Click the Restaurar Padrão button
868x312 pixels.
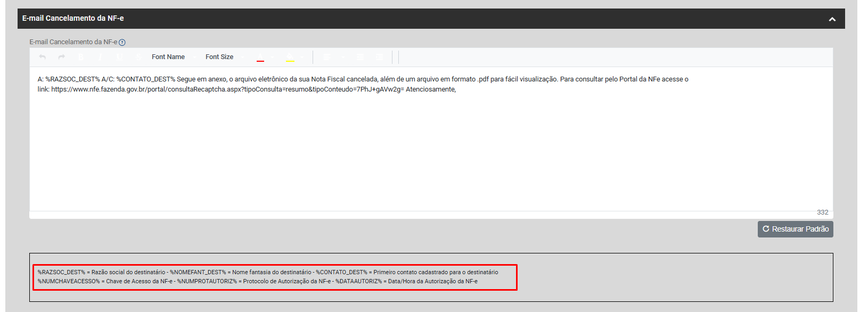[x=795, y=229]
